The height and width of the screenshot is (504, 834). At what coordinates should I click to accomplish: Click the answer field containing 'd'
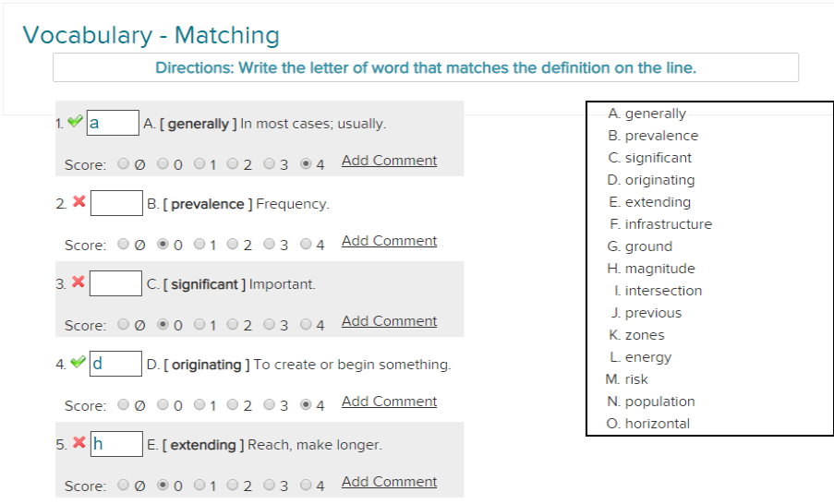115,364
